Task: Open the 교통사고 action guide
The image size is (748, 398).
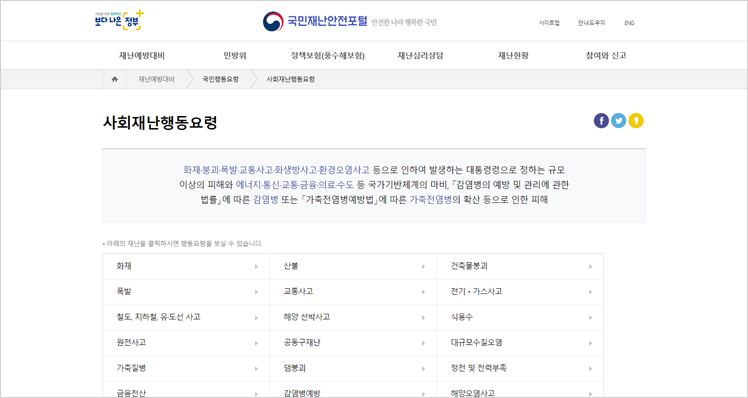Action: 353,292
